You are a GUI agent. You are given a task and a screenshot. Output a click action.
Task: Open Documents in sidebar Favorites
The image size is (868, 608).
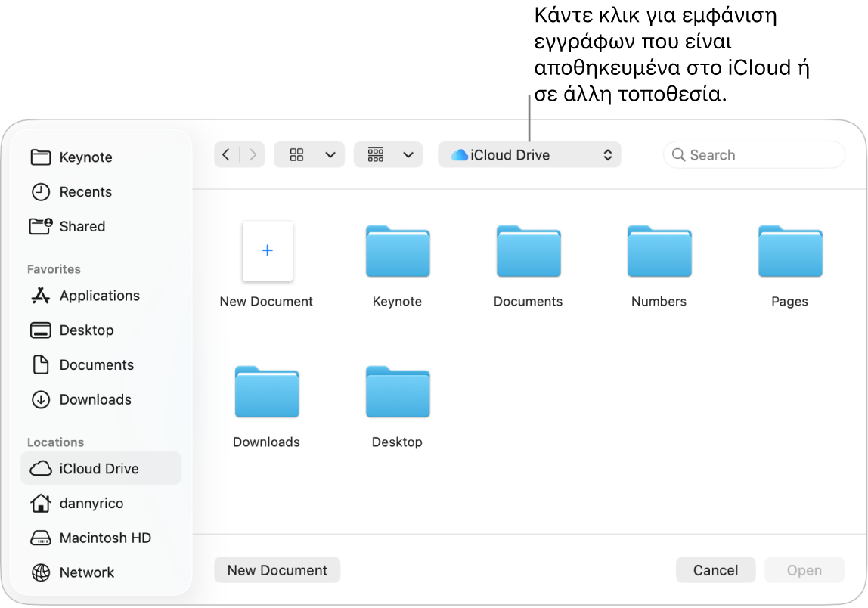tap(101, 365)
